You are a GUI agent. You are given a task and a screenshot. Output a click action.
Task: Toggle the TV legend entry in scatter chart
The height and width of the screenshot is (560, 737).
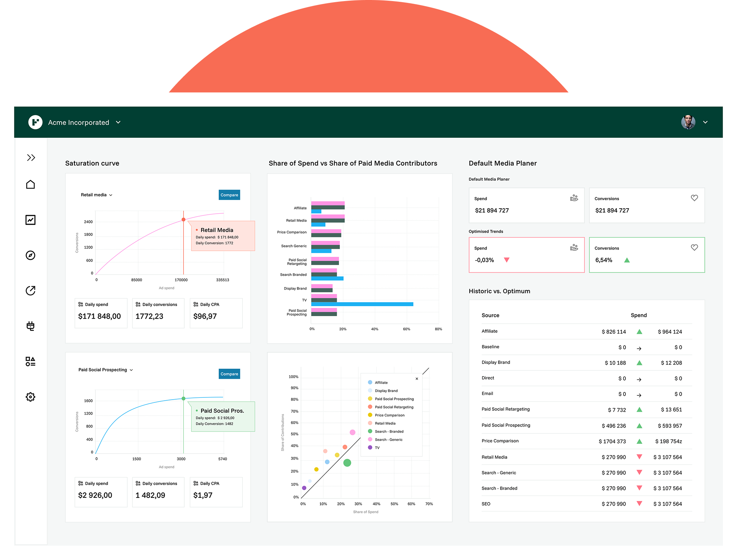376,448
